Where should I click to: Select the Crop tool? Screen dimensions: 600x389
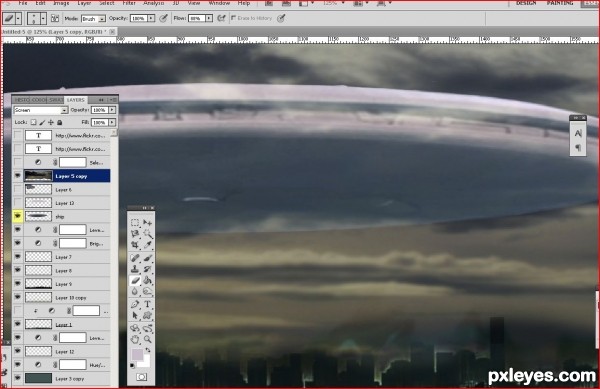135,245
